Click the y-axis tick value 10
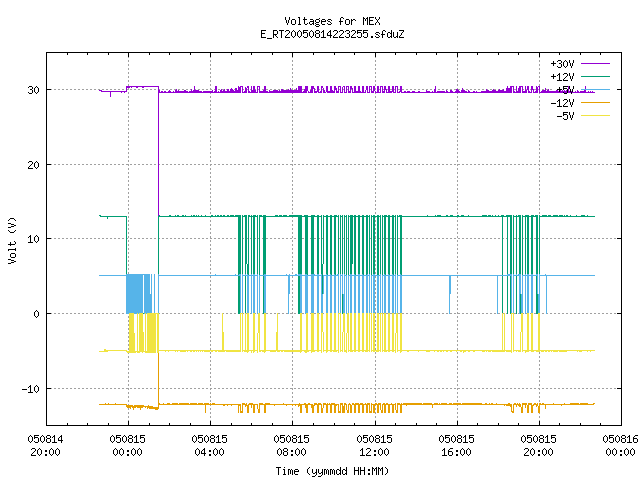Image resolution: width=640 pixels, height=480 pixels. click(33, 239)
